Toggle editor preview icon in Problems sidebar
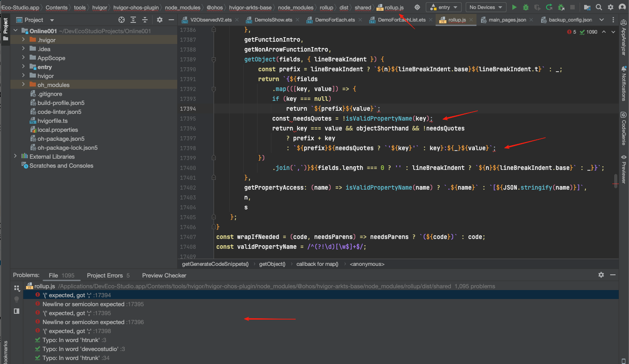Screen dimensions: 629x364 point(17,311)
